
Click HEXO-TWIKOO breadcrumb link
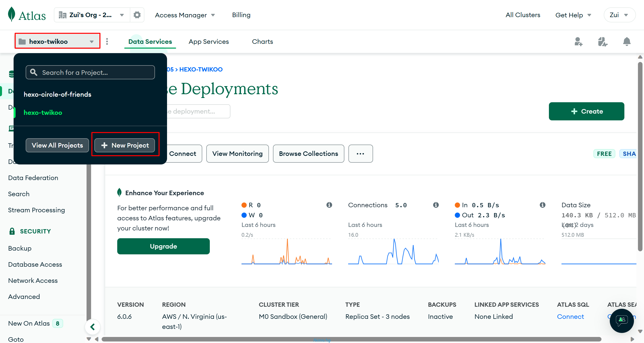point(201,70)
